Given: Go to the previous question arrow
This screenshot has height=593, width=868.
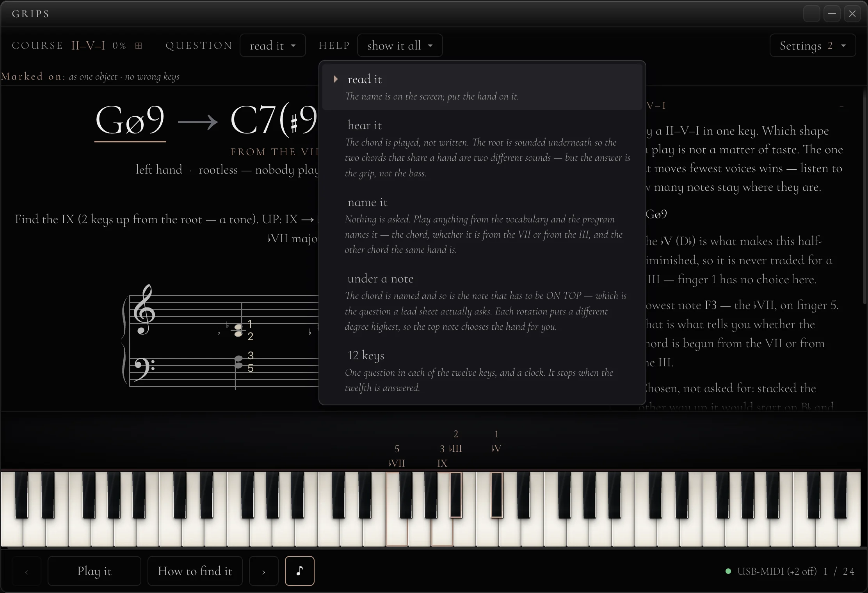Looking at the screenshot, I should [x=27, y=571].
